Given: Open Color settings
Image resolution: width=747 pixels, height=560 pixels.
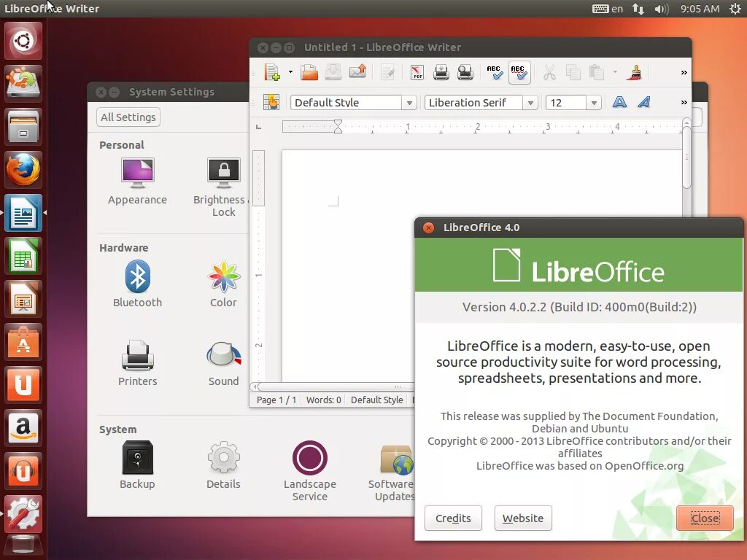Looking at the screenshot, I should click(223, 284).
